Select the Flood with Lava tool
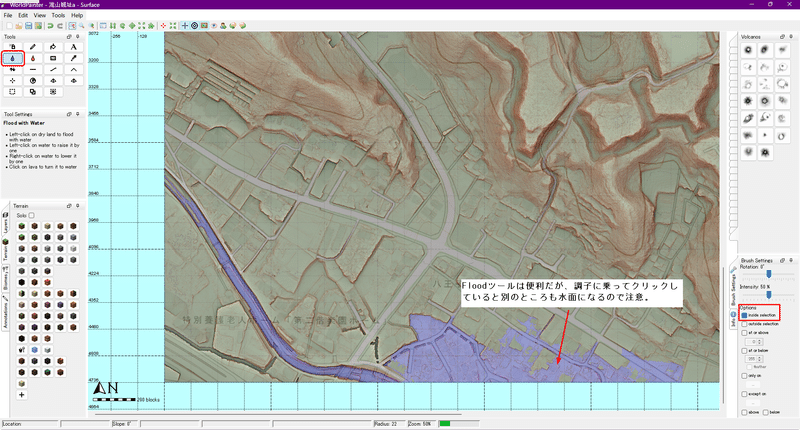 click(33, 58)
